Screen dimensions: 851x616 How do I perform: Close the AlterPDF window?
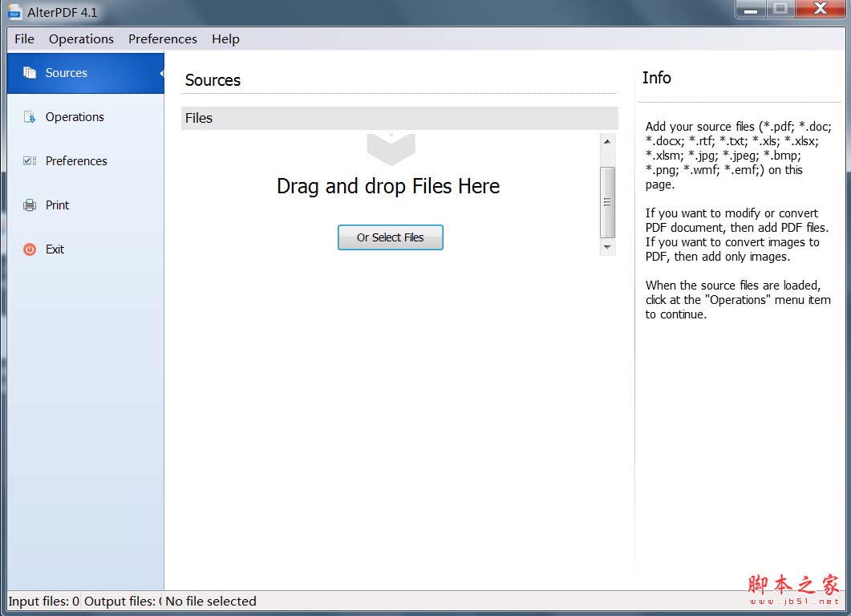[820, 10]
